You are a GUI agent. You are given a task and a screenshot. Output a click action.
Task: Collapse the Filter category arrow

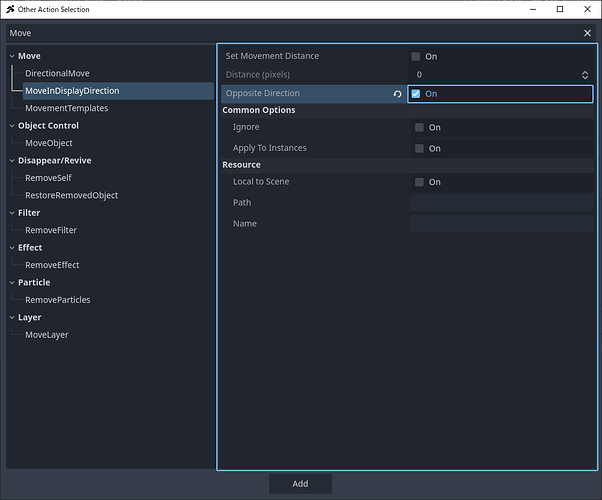tap(10, 213)
